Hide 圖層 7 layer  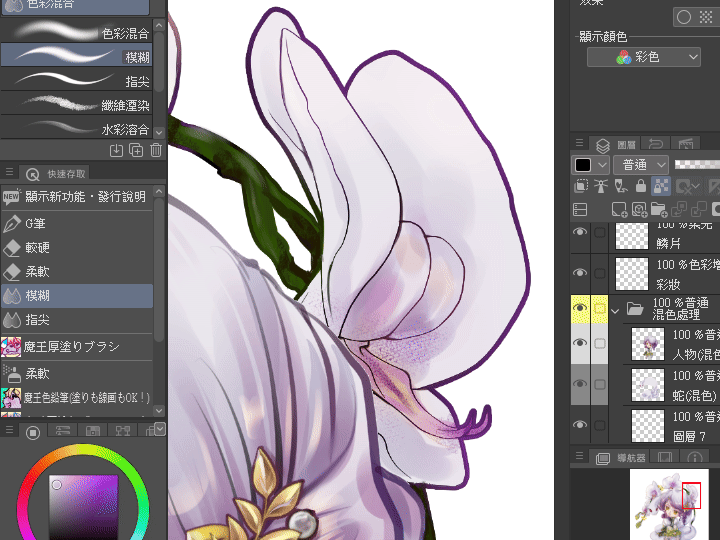(x=580, y=425)
